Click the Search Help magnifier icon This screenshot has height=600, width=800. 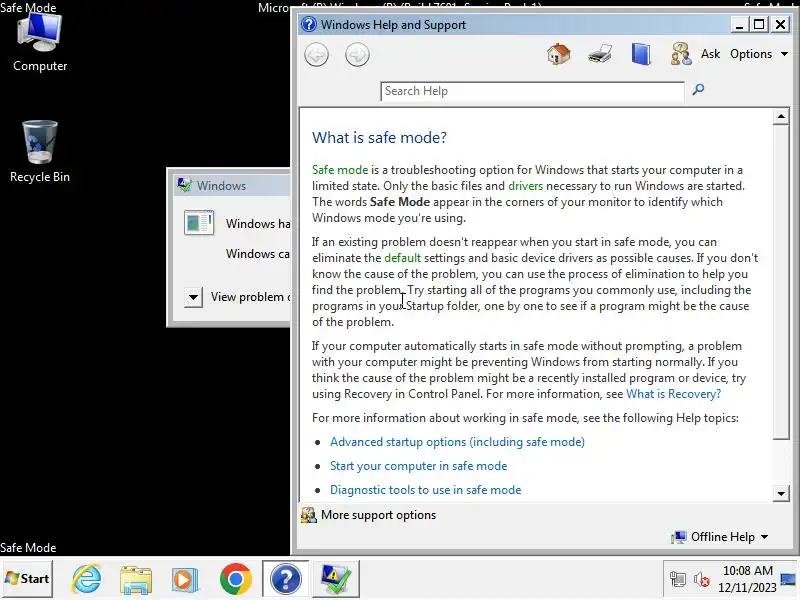[698, 90]
